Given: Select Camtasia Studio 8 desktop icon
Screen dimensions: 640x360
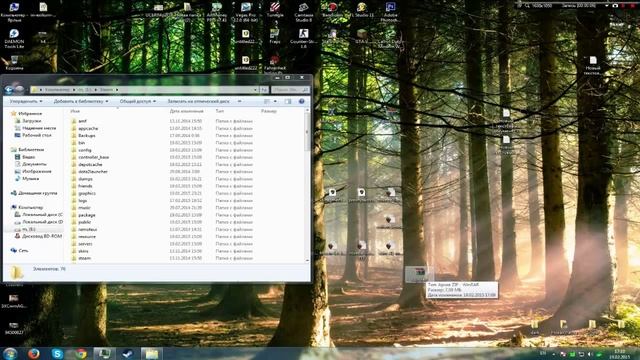Looking at the screenshot, I should tap(303, 12).
